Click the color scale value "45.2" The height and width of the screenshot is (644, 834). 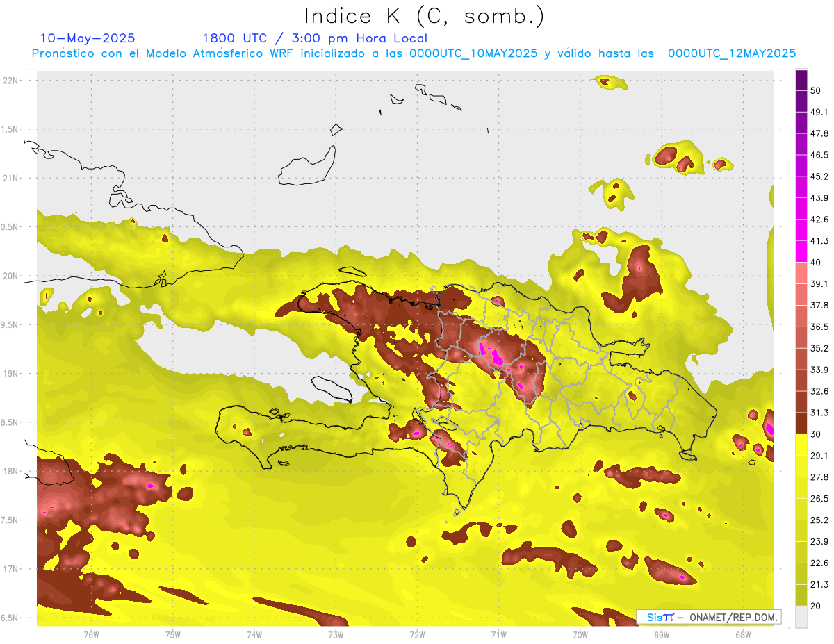[819, 176]
